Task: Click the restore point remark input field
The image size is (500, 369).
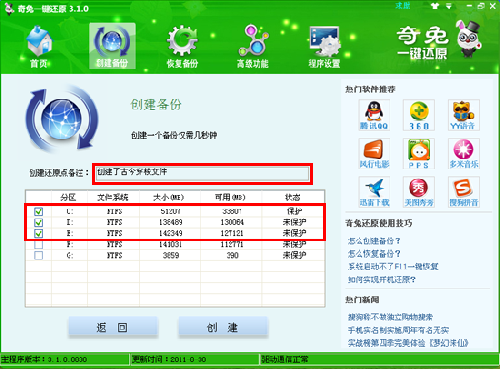Action: (x=202, y=174)
